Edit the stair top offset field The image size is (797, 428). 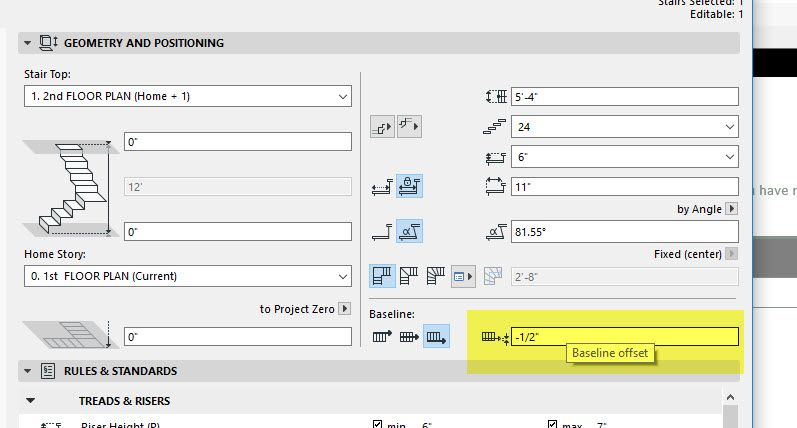[238, 142]
